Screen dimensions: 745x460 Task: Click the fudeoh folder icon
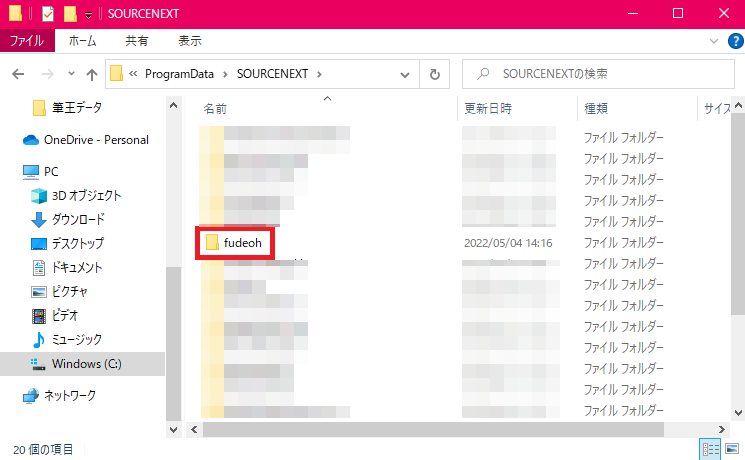coord(212,243)
